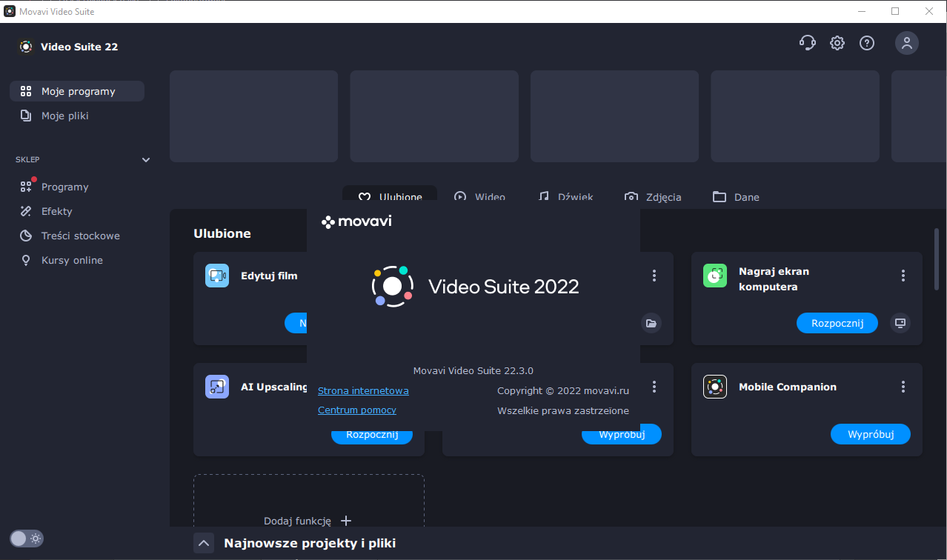Viewport: 947px width, 560px height.
Task: Select Moje programy in sidebar
Action: coord(77,91)
